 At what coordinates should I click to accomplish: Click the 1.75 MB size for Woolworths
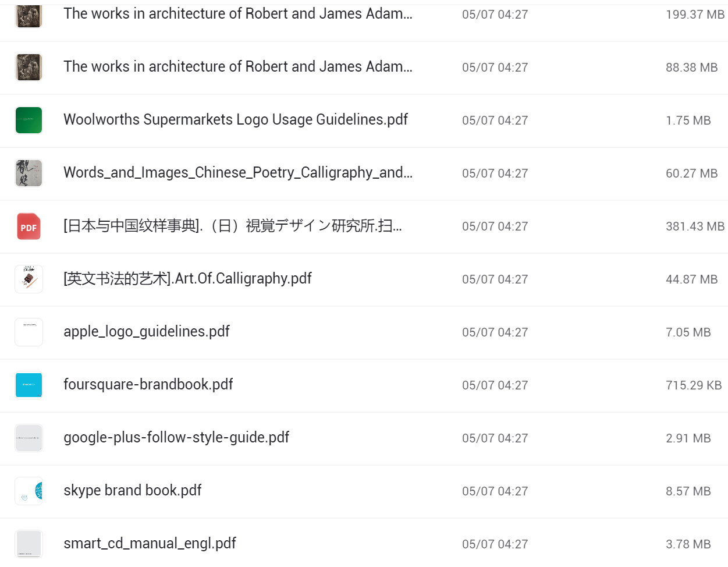[688, 121]
